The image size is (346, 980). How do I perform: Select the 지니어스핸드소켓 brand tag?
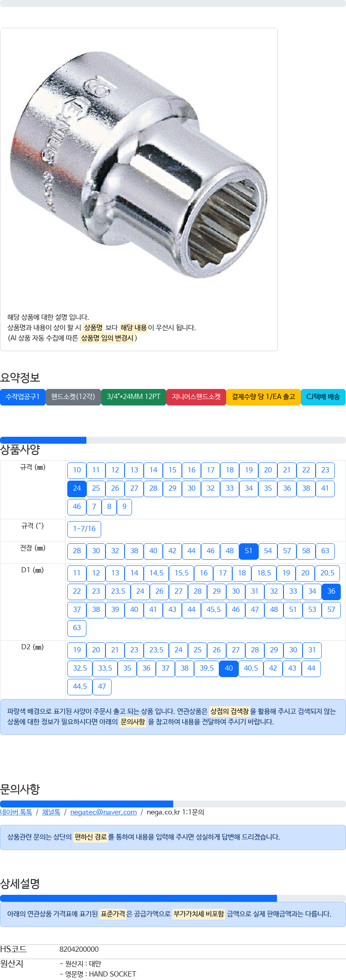pos(196,397)
